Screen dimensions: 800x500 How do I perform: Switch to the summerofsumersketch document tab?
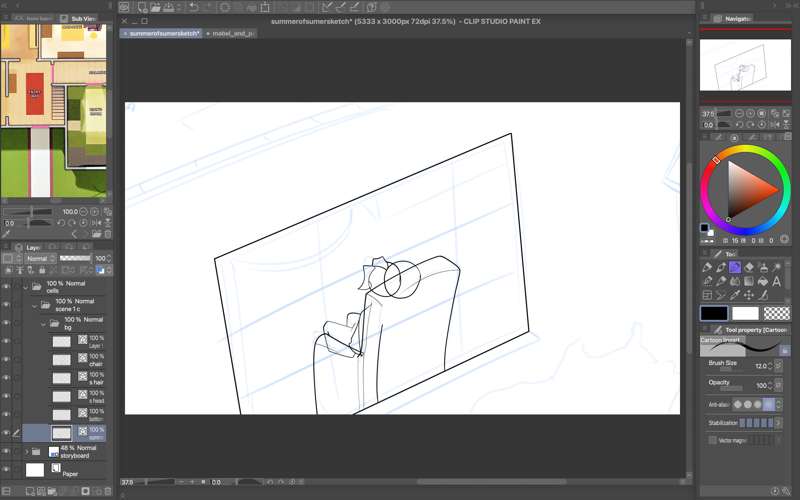[161, 33]
